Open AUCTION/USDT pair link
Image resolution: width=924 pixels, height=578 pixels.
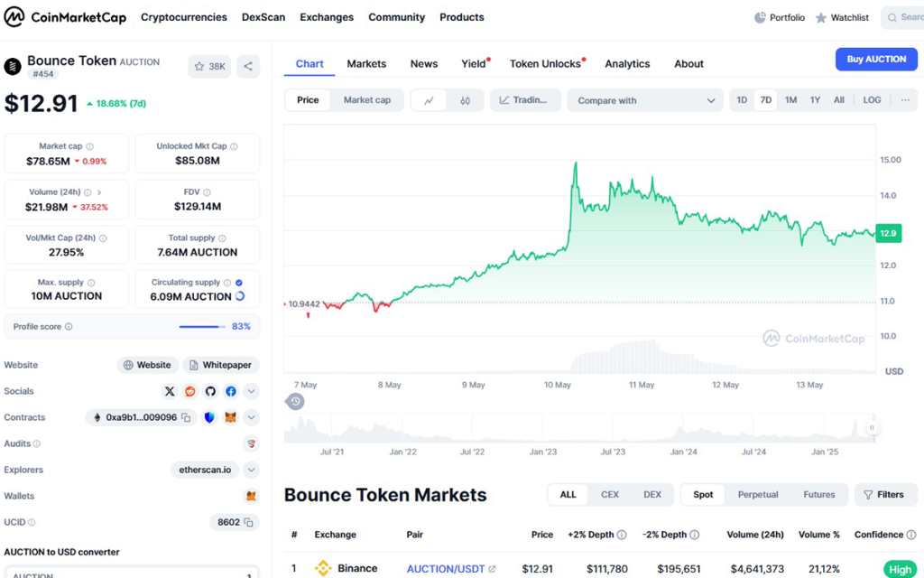(451, 569)
